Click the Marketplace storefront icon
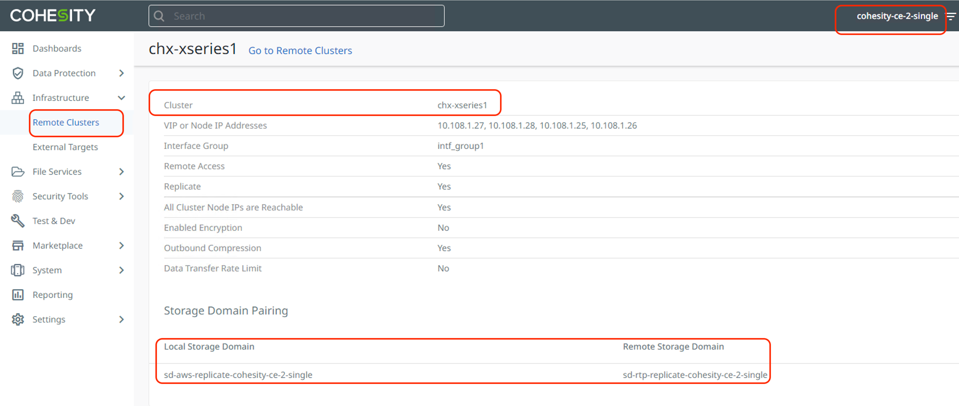 [x=18, y=245]
